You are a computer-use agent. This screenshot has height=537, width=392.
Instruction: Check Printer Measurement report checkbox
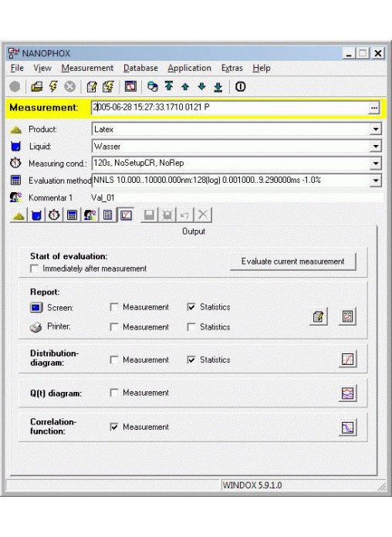(x=114, y=327)
